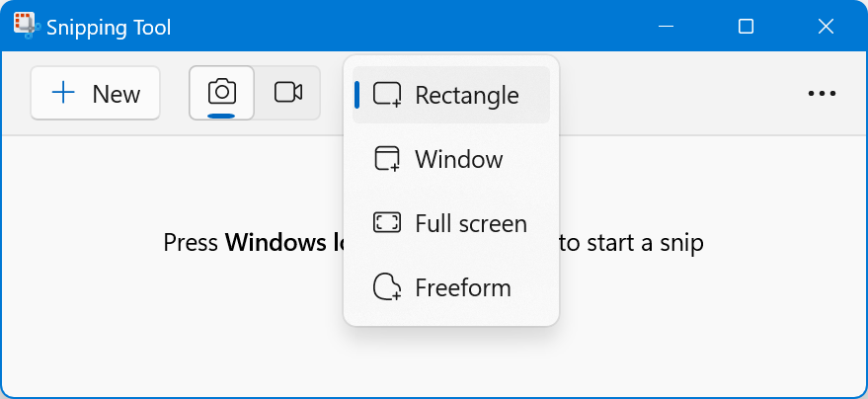Screen dimensions: 868x399
Task: Select the Rectangle mode option
Action: pyautogui.click(x=466, y=96)
